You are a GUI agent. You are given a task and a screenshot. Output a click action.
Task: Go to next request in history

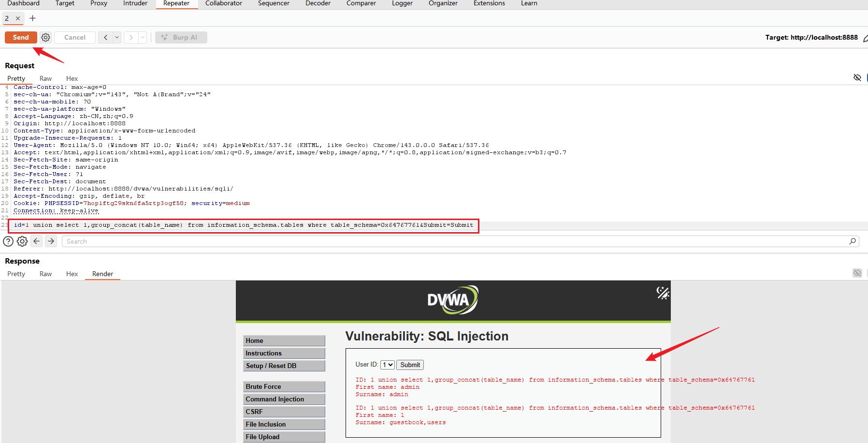coord(131,37)
